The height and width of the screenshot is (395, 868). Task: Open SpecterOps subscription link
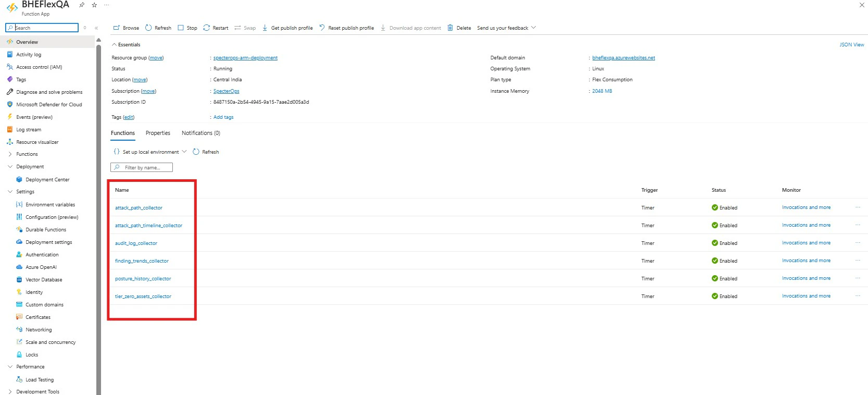226,91
